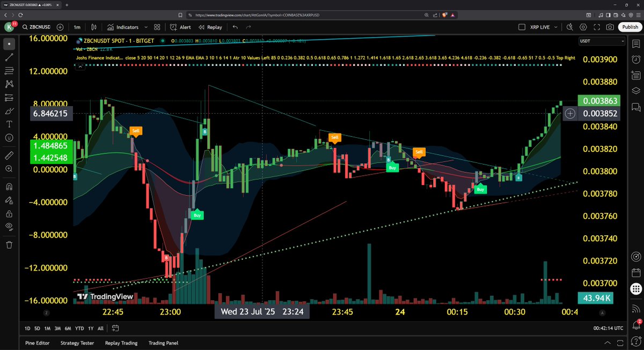Reload the page in the browser
Image resolution: width=644 pixels, height=350 pixels.
tap(21, 15)
